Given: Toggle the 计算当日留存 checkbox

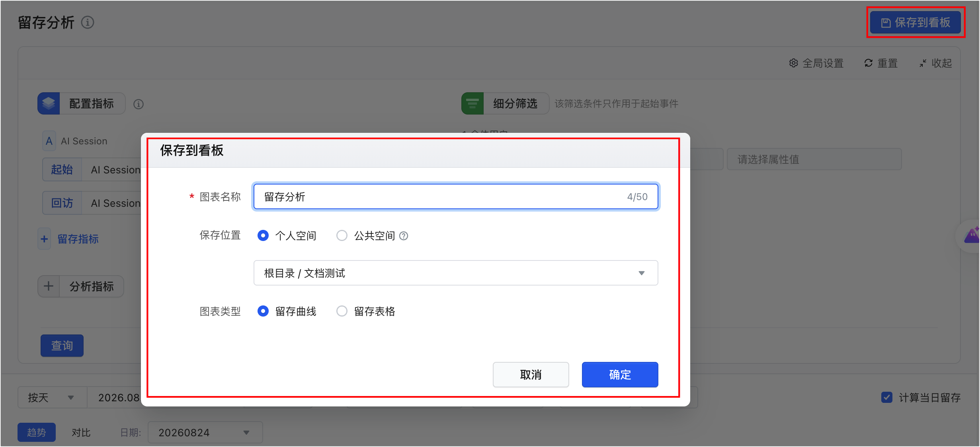Looking at the screenshot, I should 886,397.
